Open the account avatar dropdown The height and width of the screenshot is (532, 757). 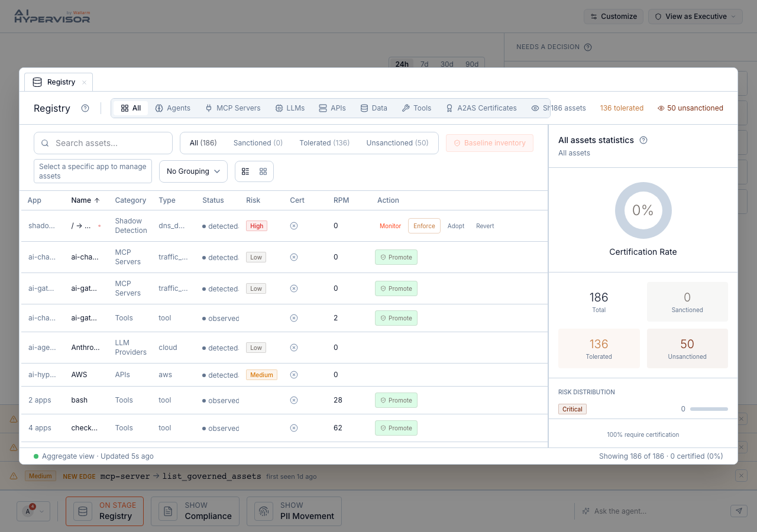pos(34,511)
